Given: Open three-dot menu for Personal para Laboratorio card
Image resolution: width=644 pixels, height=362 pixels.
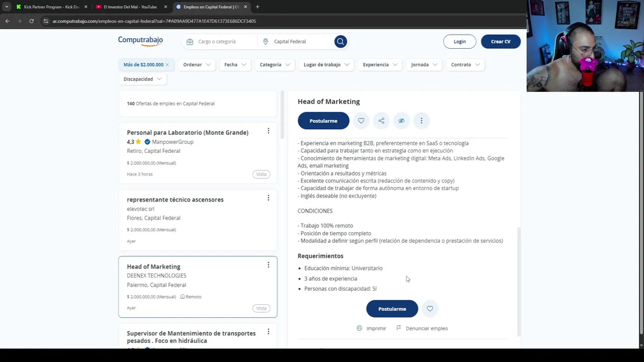Looking at the screenshot, I should [x=268, y=131].
